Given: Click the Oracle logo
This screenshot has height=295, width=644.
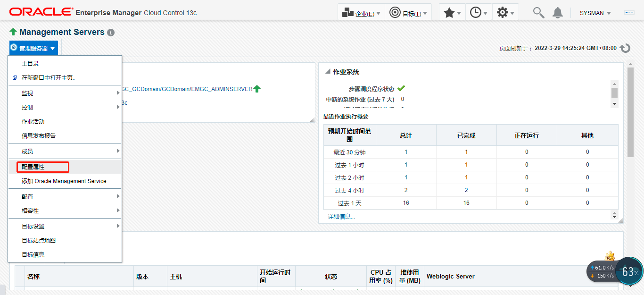Looking at the screenshot, I should pyautogui.click(x=41, y=12).
